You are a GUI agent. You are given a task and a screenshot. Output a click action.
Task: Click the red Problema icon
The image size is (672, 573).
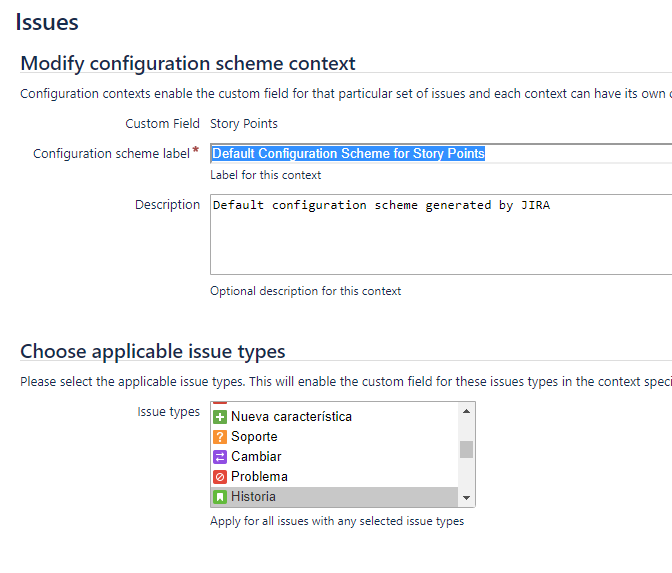point(220,477)
